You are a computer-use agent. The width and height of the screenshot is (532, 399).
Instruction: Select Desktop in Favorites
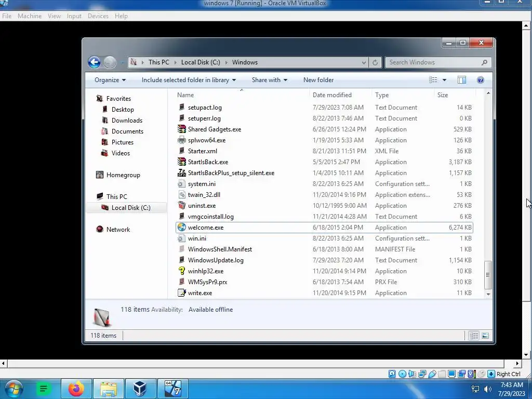pyautogui.click(x=123, y=110)
